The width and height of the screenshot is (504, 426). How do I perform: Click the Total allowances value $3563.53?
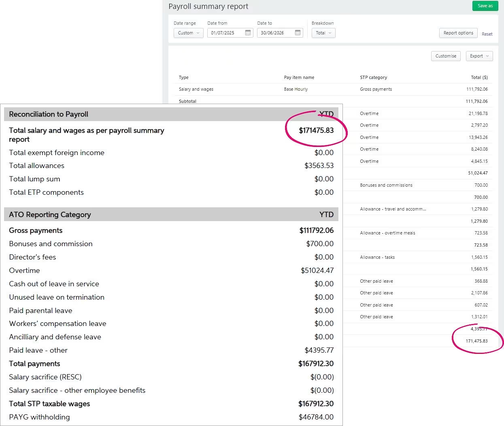(x=319, y=166)
